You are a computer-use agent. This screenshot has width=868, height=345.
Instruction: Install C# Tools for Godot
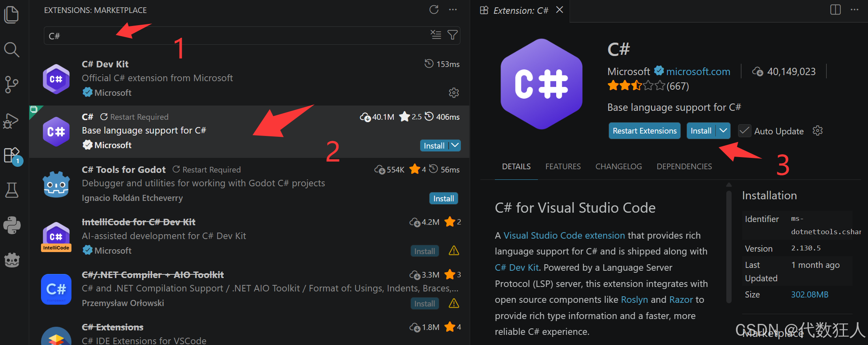point(443,198)
